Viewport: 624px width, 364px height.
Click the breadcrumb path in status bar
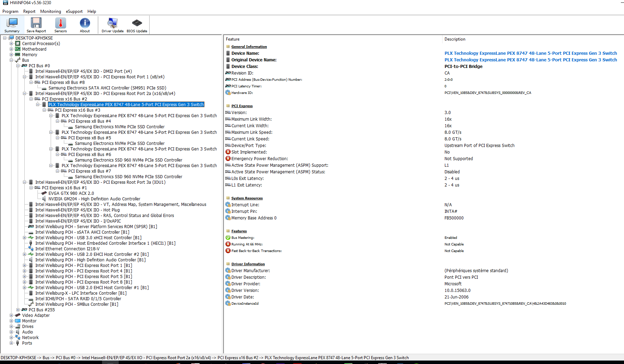tap(205, 358)
